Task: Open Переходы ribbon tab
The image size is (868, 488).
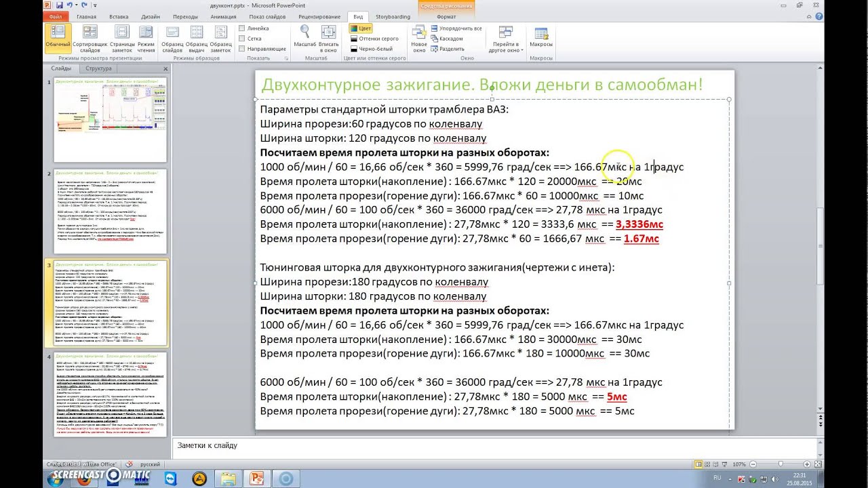Action: click(x=185, y=16)
